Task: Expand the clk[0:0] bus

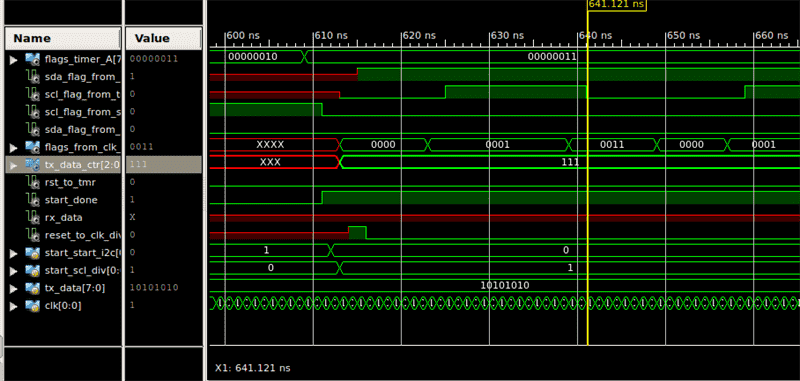Action: click(14, 306)
